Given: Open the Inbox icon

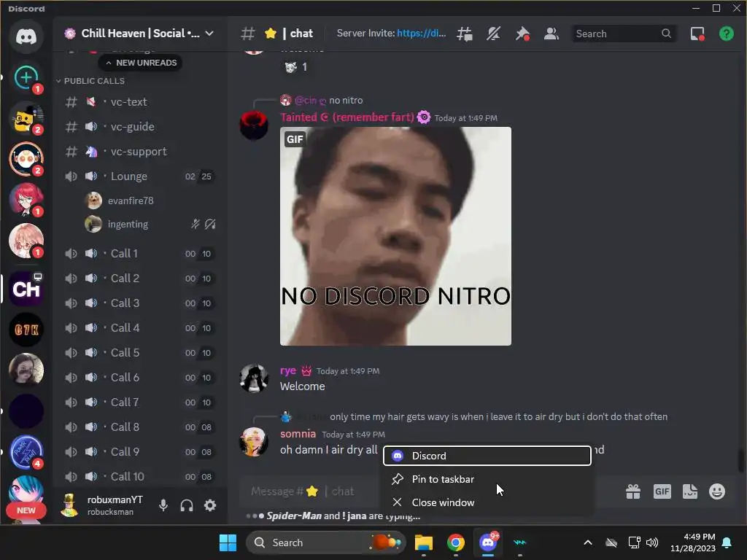Looking at the screenshot, I should click(x=697, y=34).
